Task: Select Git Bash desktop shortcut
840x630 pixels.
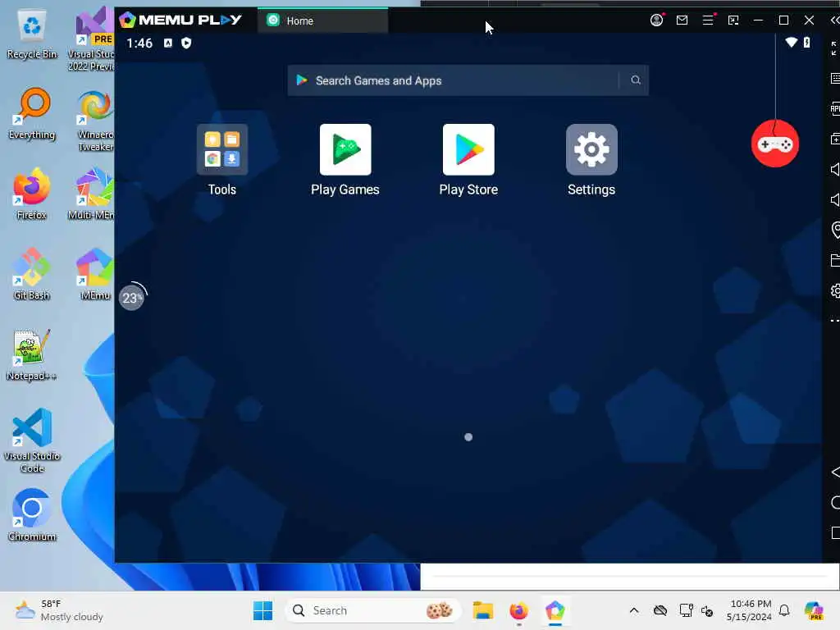Action: click(32, 275)
